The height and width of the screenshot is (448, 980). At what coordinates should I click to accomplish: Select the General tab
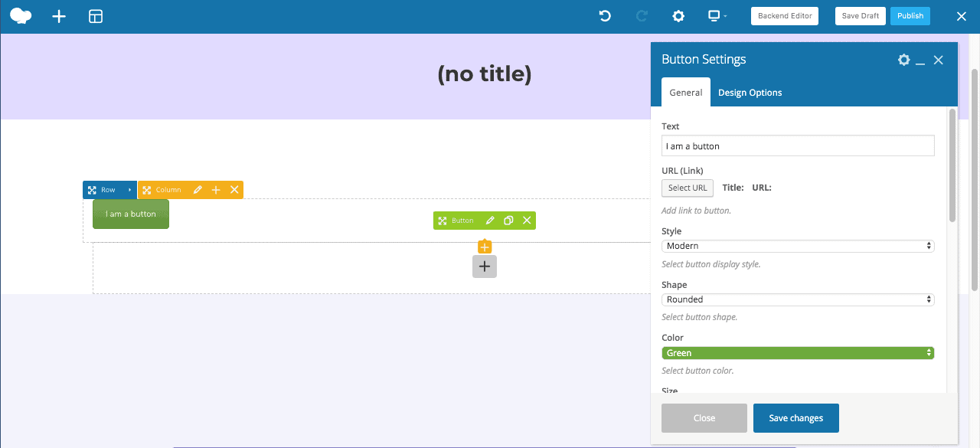[685, 93]
